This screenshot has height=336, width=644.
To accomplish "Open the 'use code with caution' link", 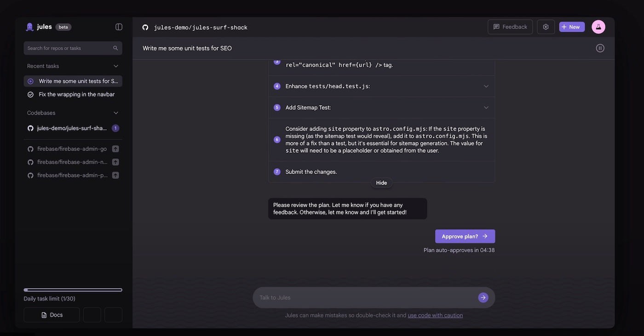I will [x=435, y=315].
